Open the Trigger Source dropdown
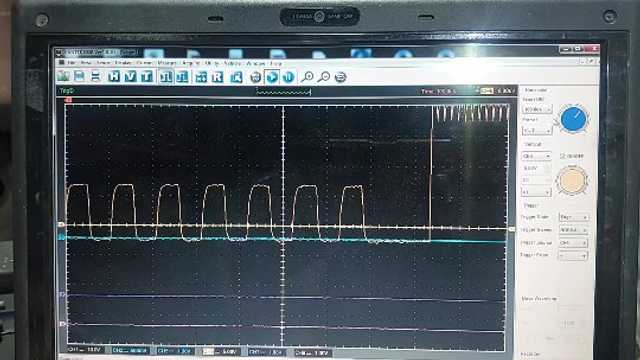This screenshot has height=360, width=640. [x=573, y=243]
